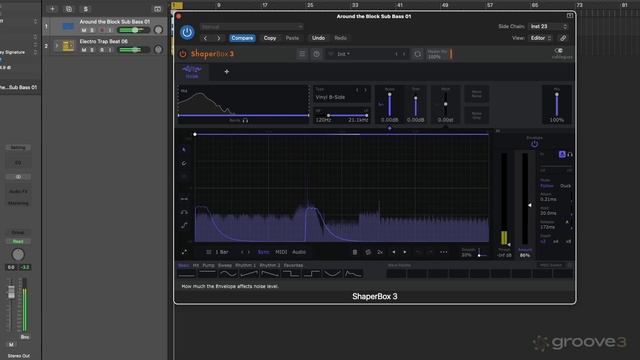Toggle the Envelope follower power button

(x=534, y=144)
